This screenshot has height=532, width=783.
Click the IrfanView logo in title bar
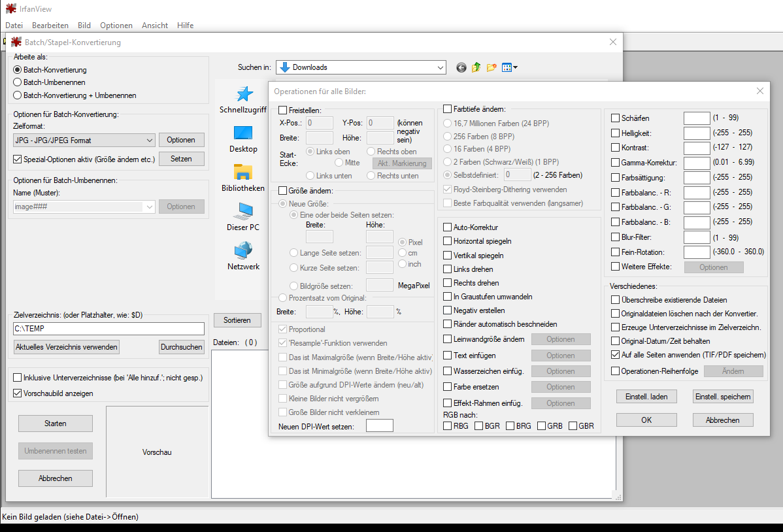[10, 8]
